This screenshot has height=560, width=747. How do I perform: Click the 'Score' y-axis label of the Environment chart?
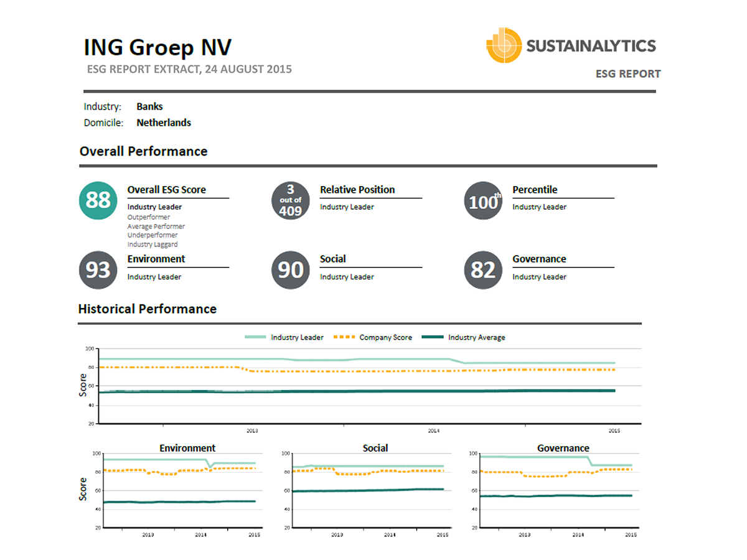coord(83,489)
